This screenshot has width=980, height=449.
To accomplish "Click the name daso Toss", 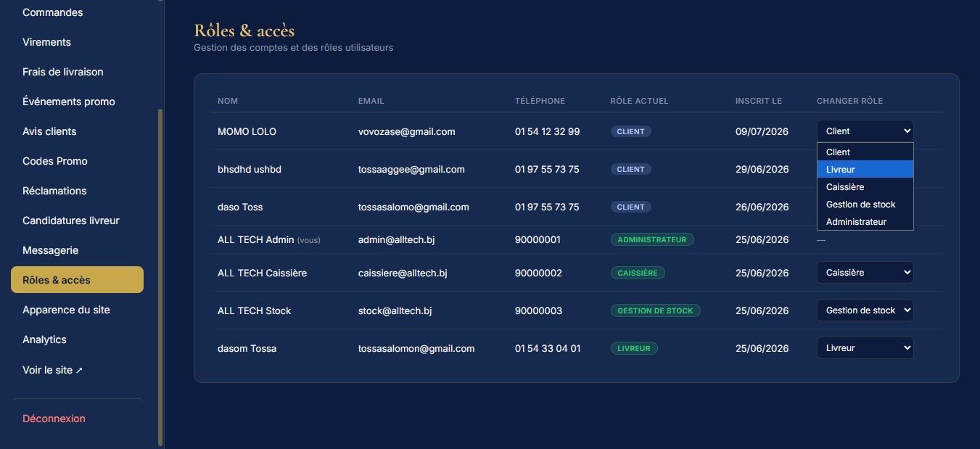I will pyautogui.click(x=240, y=207).
